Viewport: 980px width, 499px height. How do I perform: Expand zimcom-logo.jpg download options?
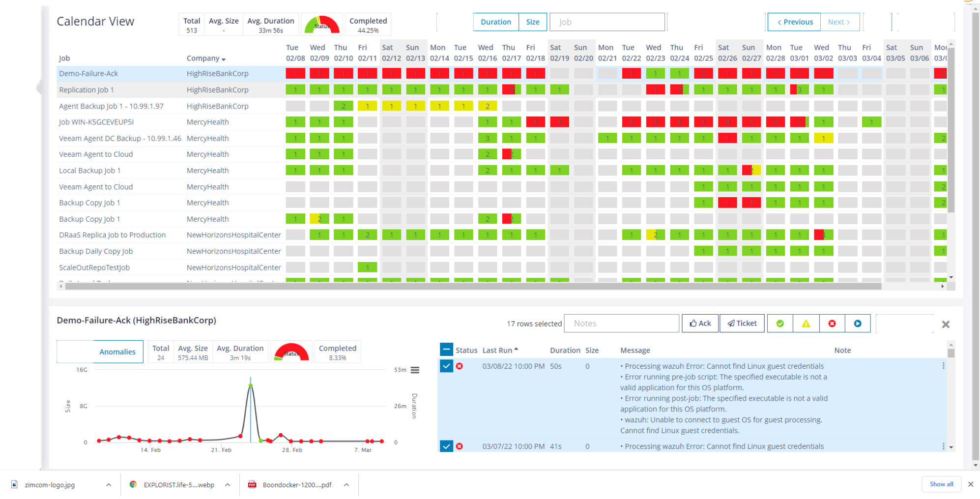coord(109,485)
